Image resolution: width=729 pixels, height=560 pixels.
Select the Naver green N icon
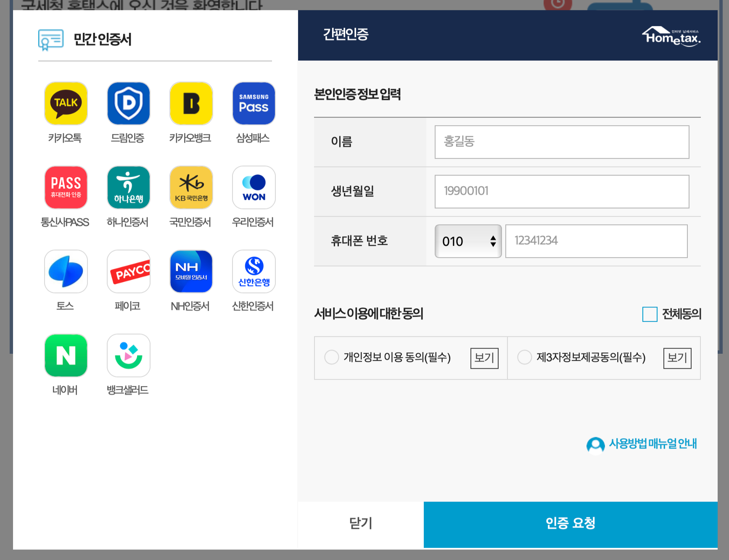tap(66, 355)
